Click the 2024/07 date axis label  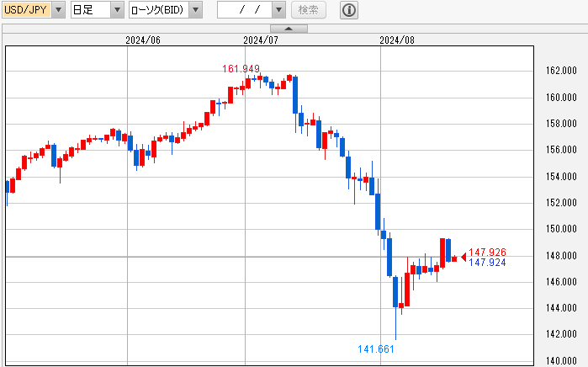[261, 40]
